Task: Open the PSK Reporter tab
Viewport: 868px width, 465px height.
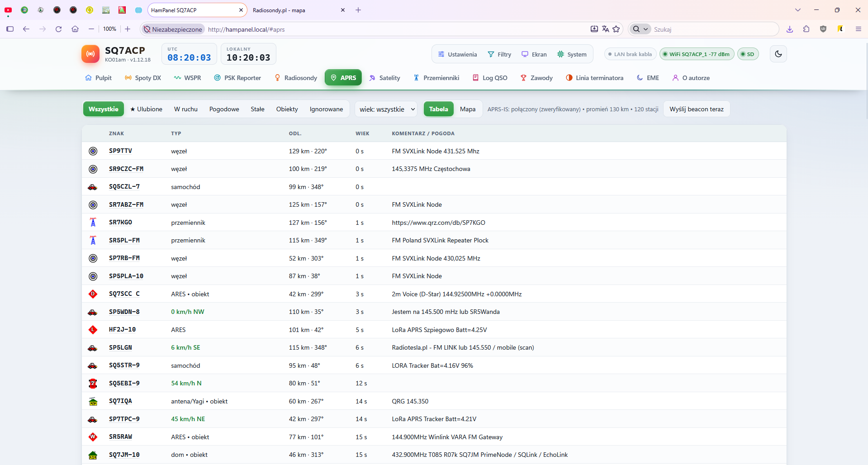Action: (x=237, y=78)
